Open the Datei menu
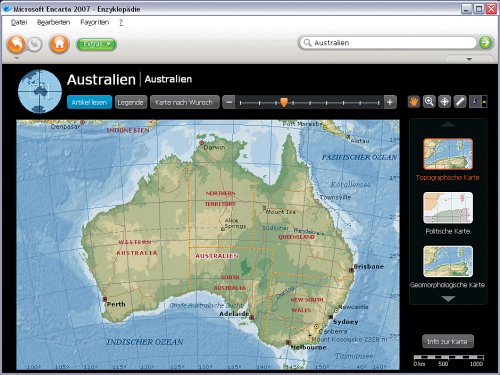Viewport: 500px width, 375px height. (x=19, y=22)
